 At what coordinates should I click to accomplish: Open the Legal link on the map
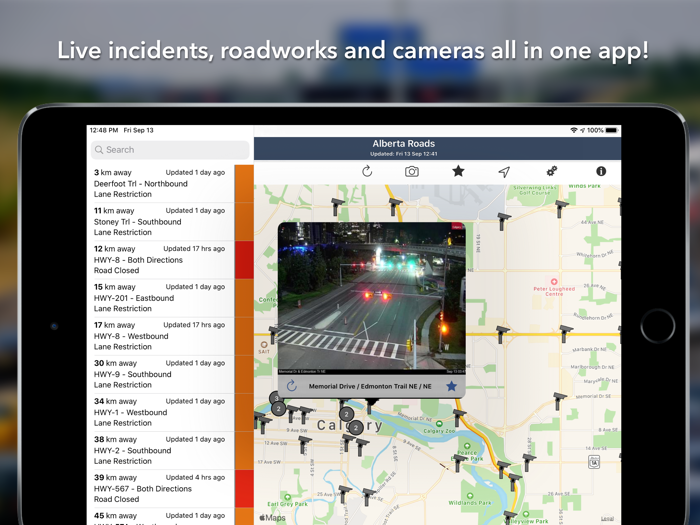click(607, 518)
